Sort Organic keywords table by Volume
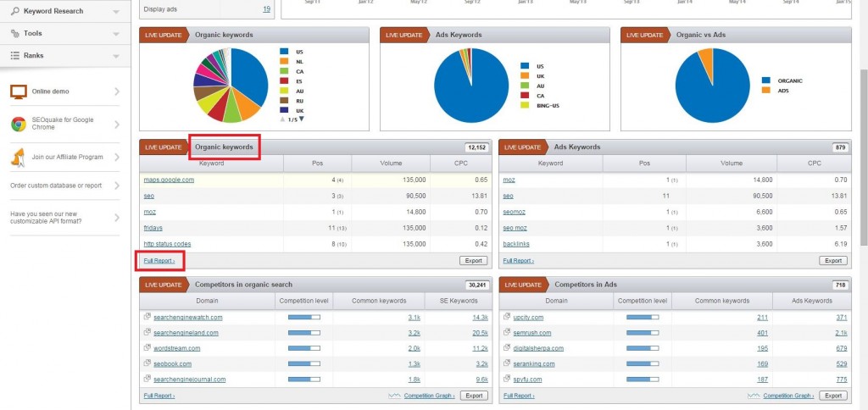The image size is (868, 410). [x=391, y=163]
